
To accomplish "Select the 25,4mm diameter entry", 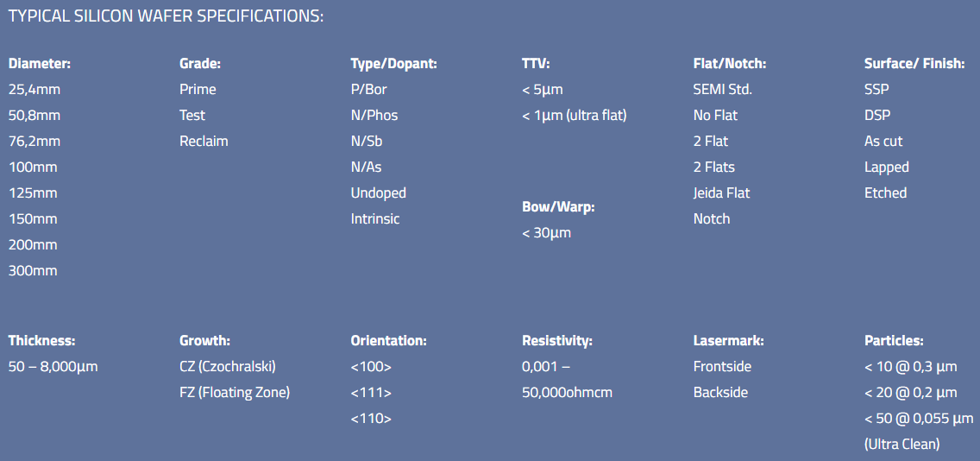I will click(x=35, y=90).
